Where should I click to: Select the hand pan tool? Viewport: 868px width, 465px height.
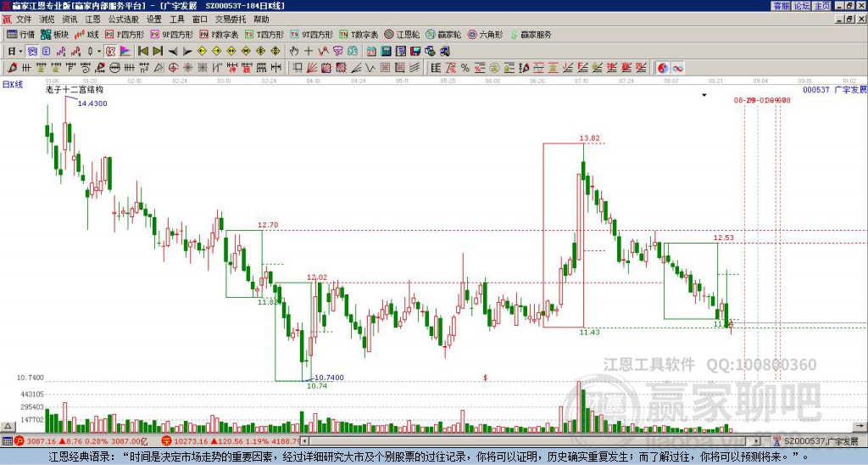pyautogui.click(x=294, y=52)
